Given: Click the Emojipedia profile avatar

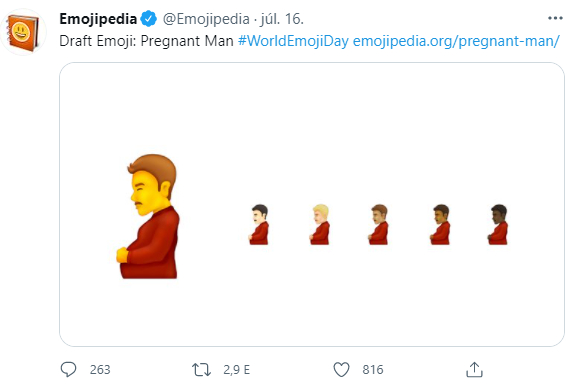Looking at the screenshot, I should 24,32.
